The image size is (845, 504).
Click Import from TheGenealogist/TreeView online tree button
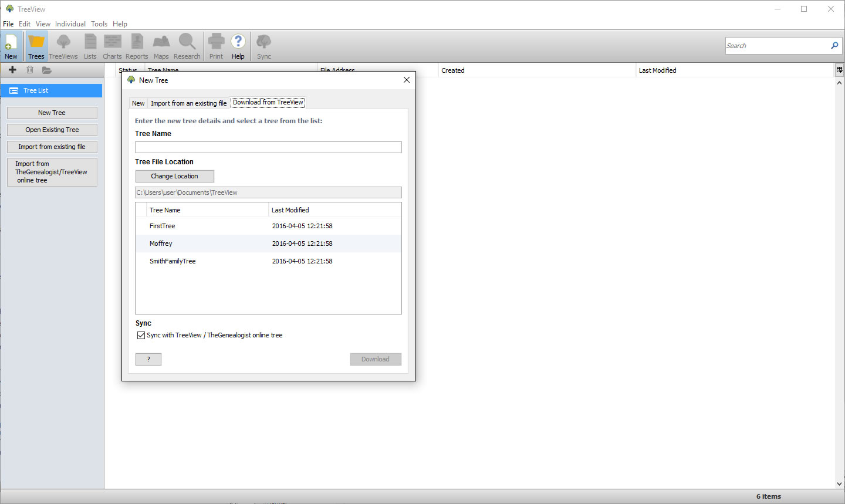tap(52, 172)
